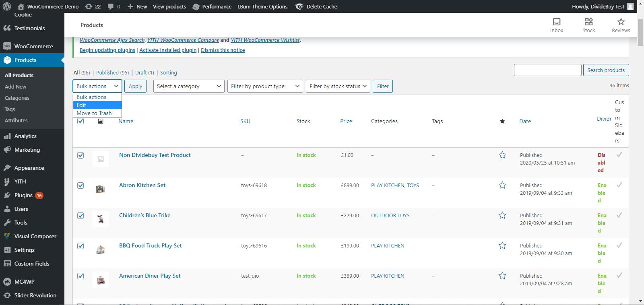The width and height of the screenshot is (644, 305).
Task: Toggle the select-all products checkbox
Action: click(x=80, y=121)
